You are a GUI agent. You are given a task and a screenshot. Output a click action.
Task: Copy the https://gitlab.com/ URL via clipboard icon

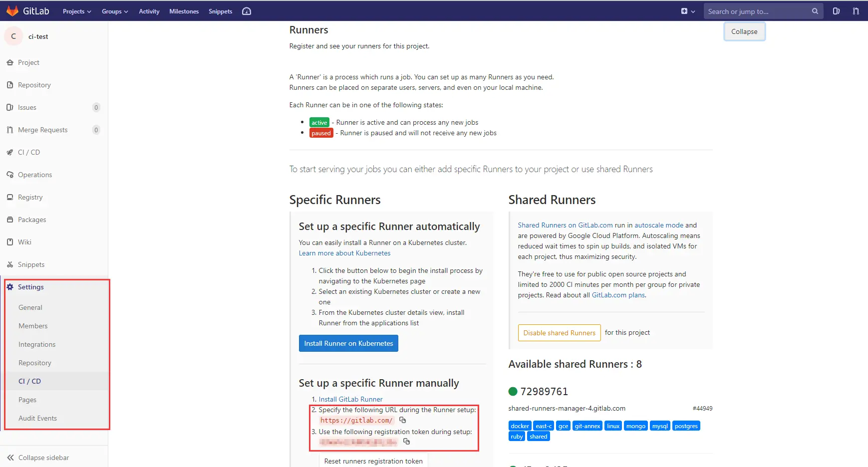(403, 420)
